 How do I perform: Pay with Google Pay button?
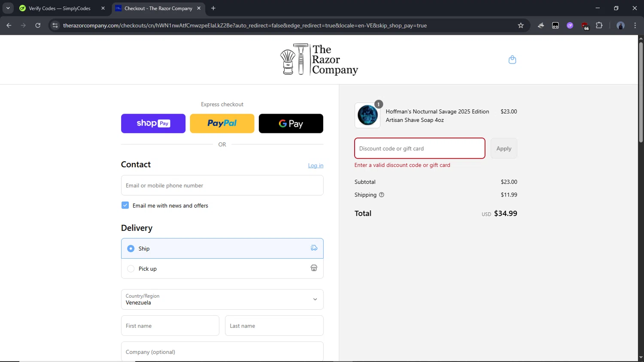[291, 124]
